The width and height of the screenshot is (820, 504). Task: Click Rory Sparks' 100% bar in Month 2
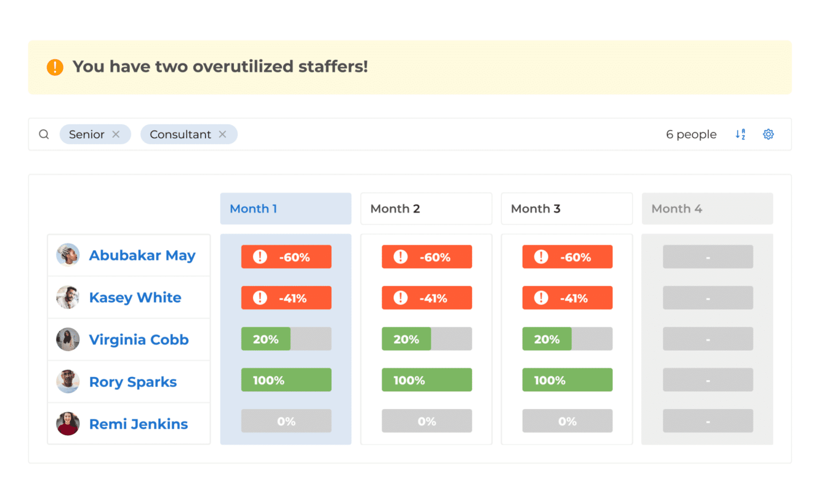click(x=426, y=380)
